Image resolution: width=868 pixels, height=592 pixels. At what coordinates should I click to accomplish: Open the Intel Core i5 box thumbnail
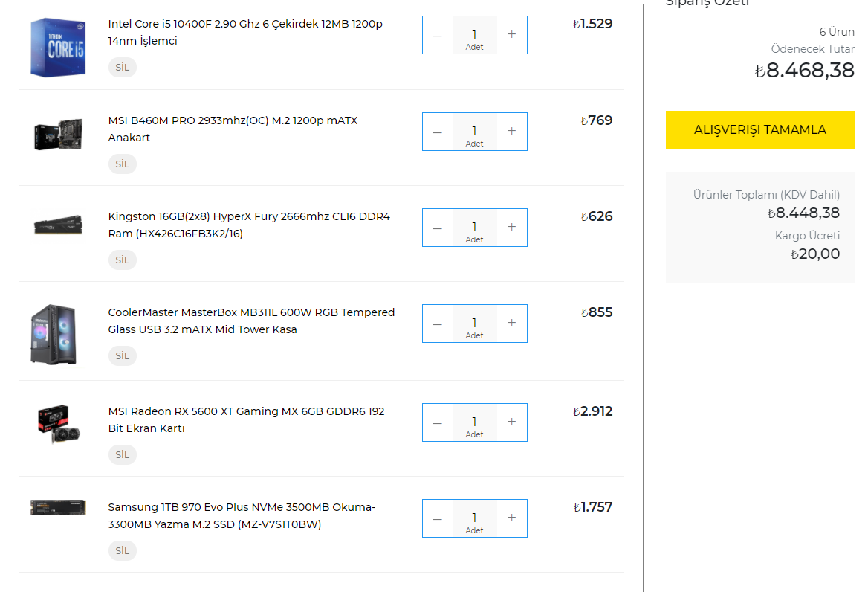tap(58, 47)
